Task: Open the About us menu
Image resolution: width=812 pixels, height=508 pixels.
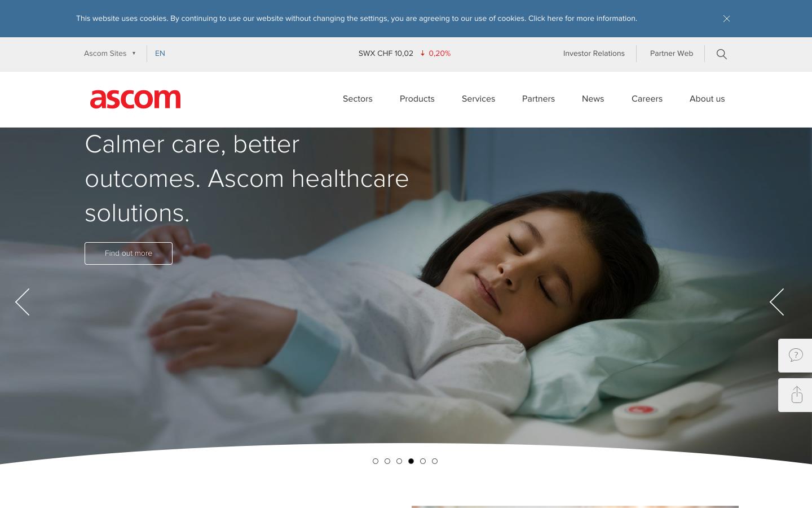Action: point(707,99)
